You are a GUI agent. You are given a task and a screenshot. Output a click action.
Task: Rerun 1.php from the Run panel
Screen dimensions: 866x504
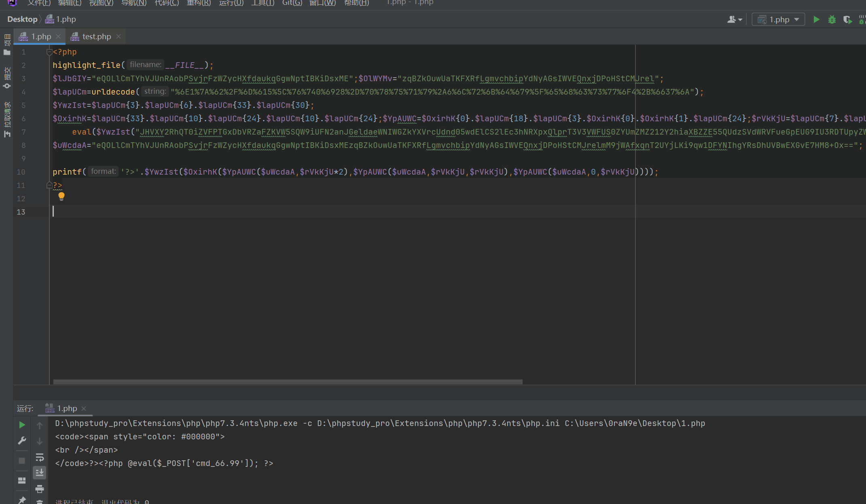pyautogui.click(x=22, y=425)
